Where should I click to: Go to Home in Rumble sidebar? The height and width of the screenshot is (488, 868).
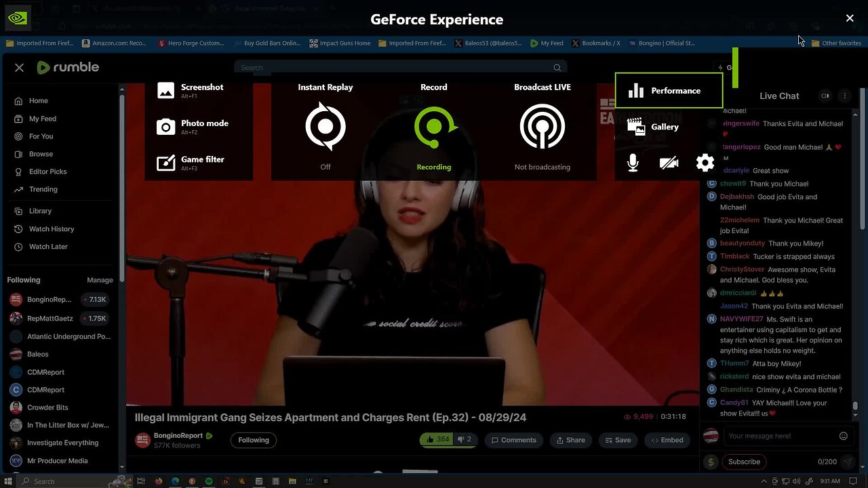[31, 101]
